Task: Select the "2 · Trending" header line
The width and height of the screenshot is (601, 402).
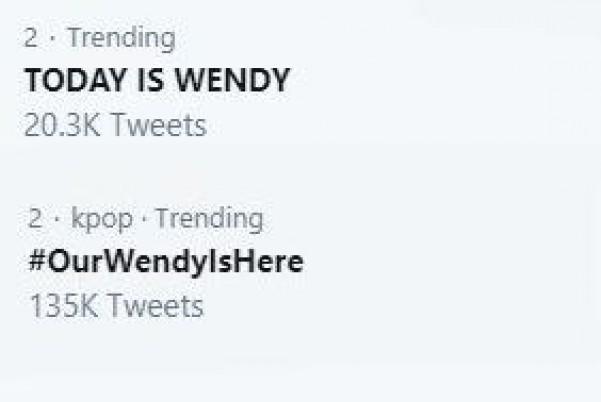Action: click(x=99, y=39)
